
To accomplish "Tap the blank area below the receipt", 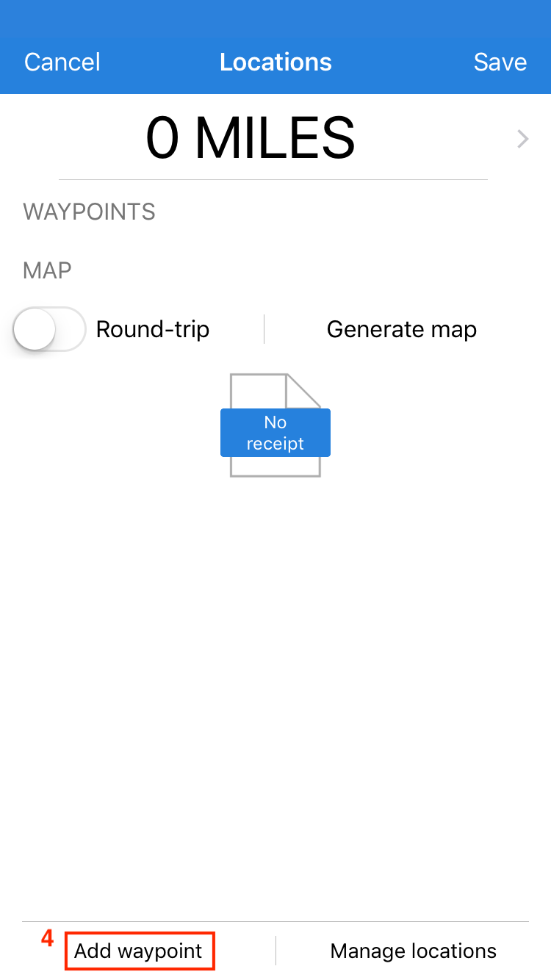I will coord(275,661).
